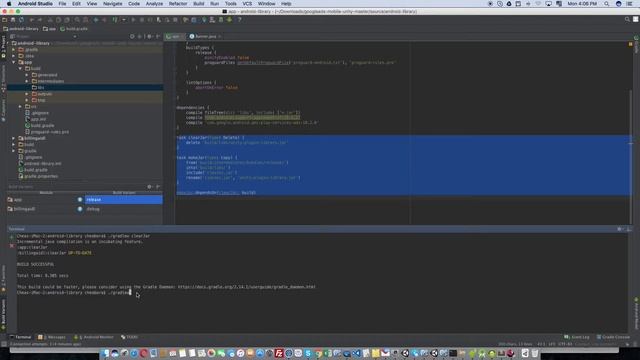Open the VCS menu
The height and width of the screenshot is (360, 640).
(x=247, y=4)
